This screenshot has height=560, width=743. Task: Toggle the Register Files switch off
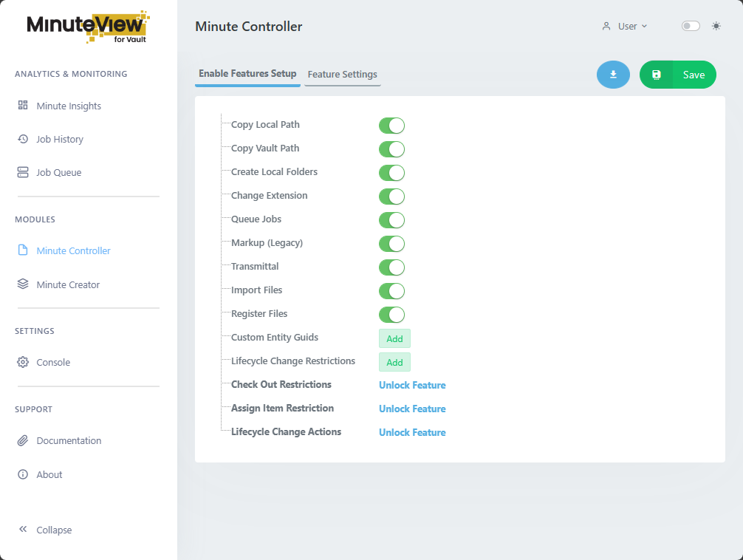coord(391,314)
